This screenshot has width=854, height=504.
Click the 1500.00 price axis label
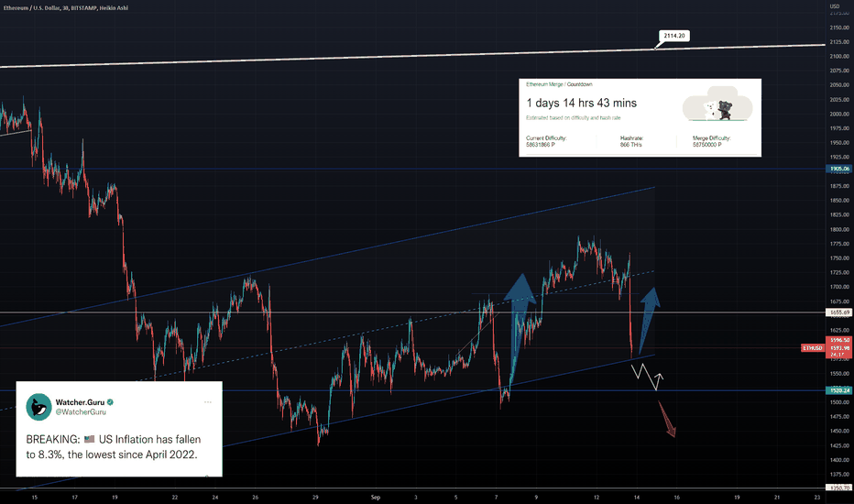click(839, 402)
